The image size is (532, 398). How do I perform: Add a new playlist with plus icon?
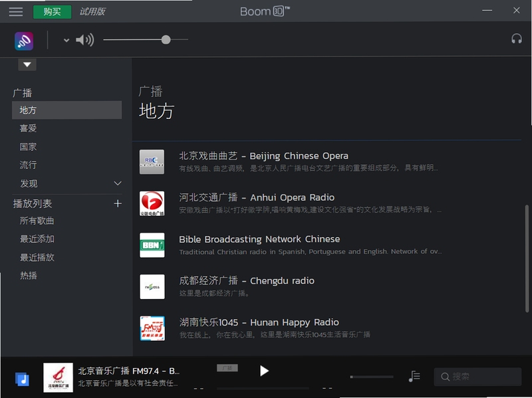[x=118, y=203]
